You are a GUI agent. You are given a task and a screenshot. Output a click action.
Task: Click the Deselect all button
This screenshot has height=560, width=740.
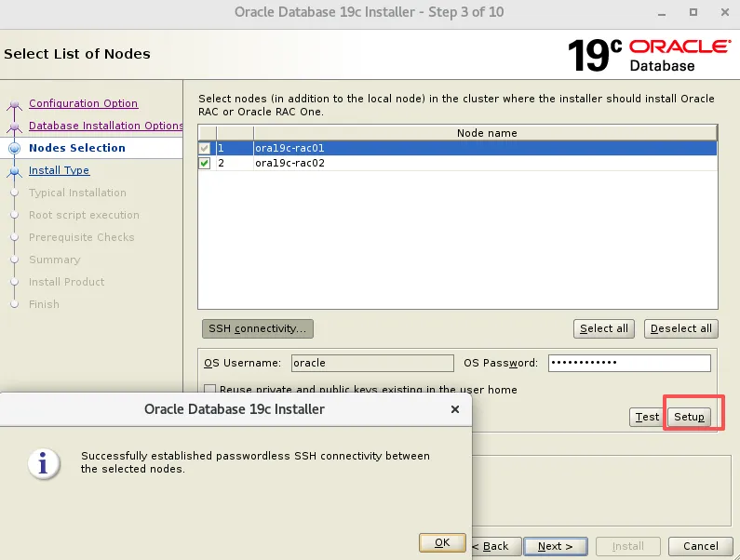coord(681,328)
